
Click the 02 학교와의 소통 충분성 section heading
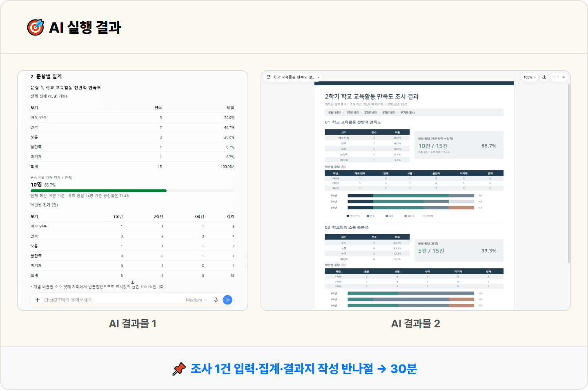tap(347, 227)
